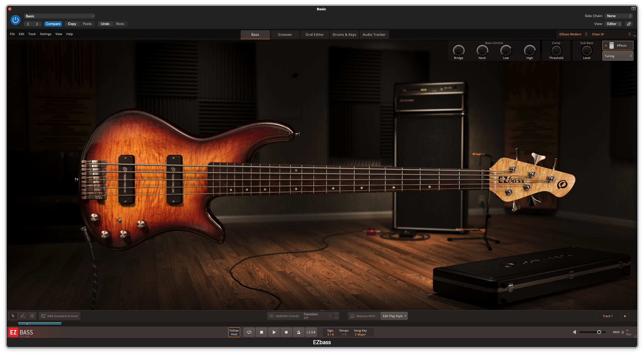Open the Edit menu
The height and width of the screenshot is (355, 644).
click(22, 34)
